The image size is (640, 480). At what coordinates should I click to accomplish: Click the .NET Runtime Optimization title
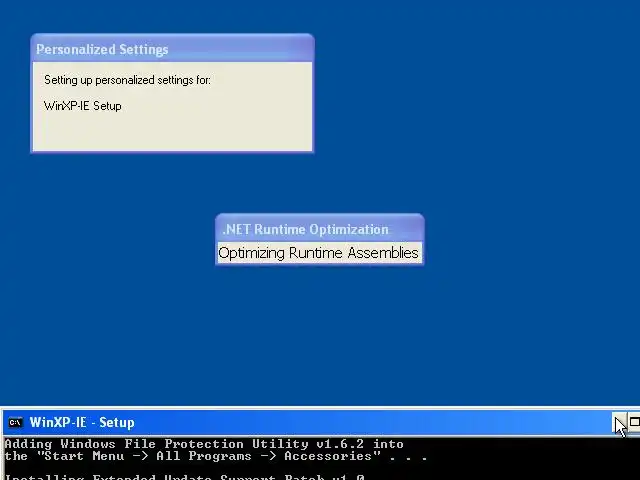tap(305, 229)
